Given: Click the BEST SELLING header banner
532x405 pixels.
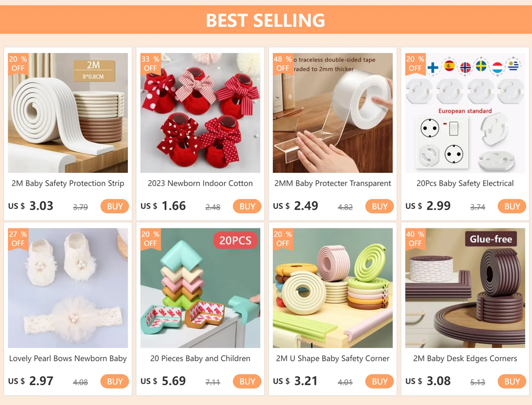Looking at the screenshot, I should pyautogui.click(x=265, y=20).
